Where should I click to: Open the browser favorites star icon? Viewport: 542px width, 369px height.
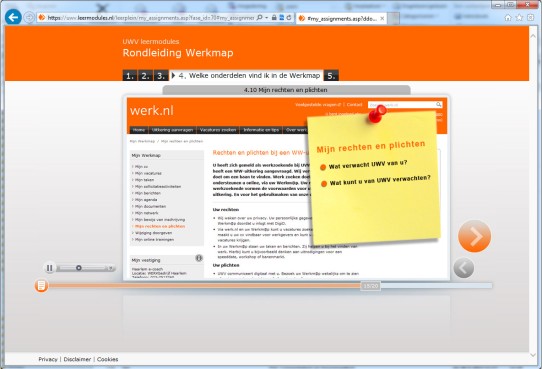(519, 18)
